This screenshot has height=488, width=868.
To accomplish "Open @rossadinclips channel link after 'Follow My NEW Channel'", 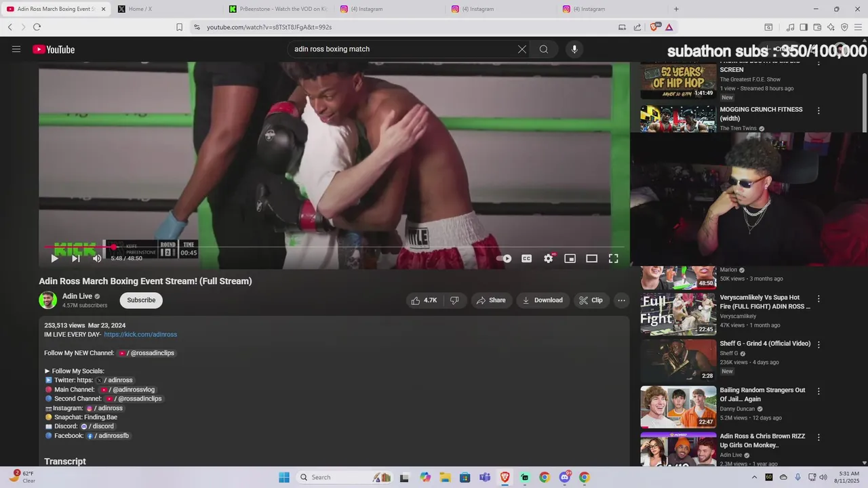I will 147,353.
